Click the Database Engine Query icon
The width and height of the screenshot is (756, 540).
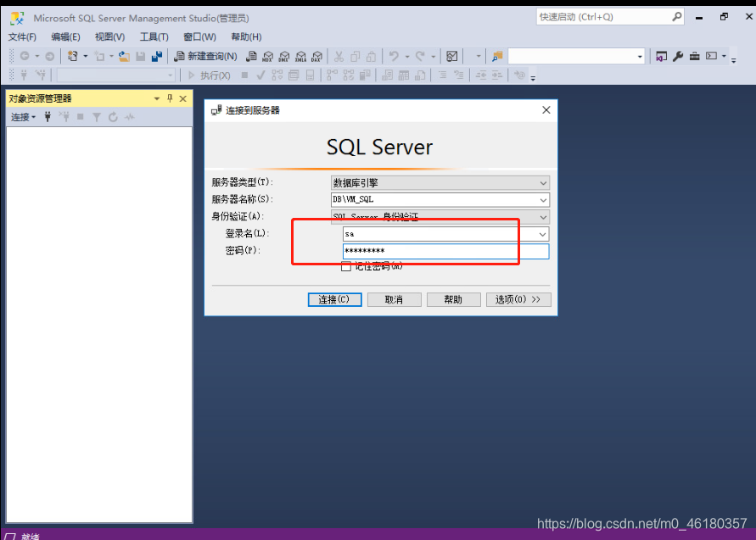click(x=251, y=56)
